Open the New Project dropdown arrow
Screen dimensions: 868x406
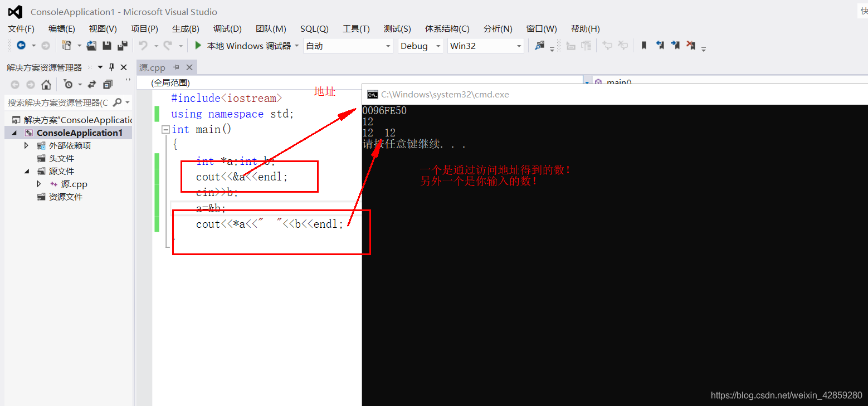79,46
